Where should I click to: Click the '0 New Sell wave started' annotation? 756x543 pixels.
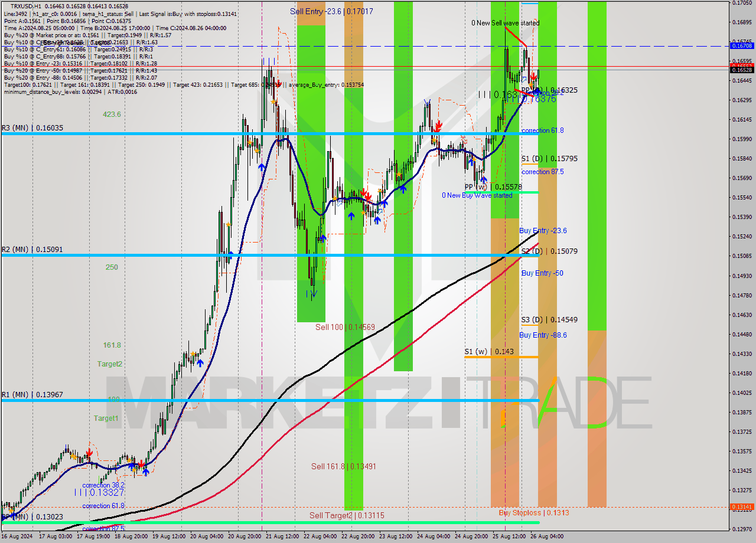coord(505,23)
